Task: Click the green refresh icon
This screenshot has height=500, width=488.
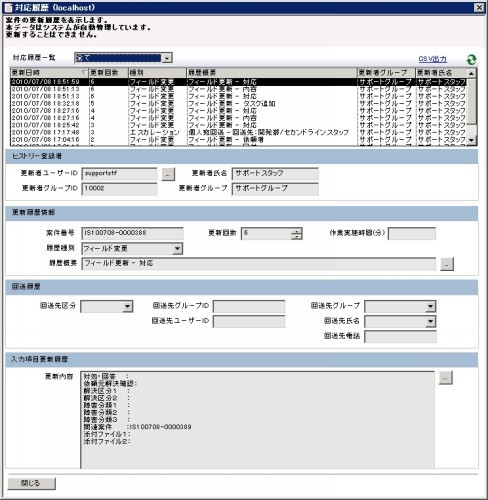Action: [471, 60]
